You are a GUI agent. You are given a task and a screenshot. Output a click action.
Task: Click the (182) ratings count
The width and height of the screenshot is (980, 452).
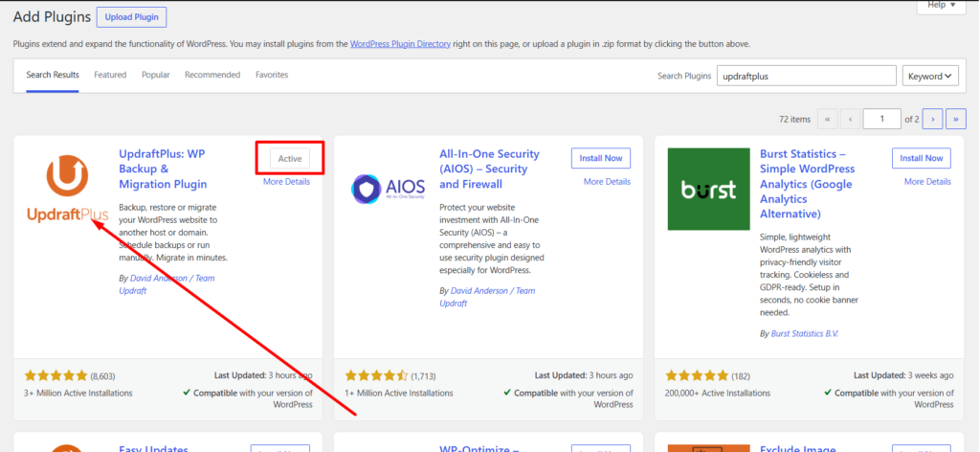point(741,376)
